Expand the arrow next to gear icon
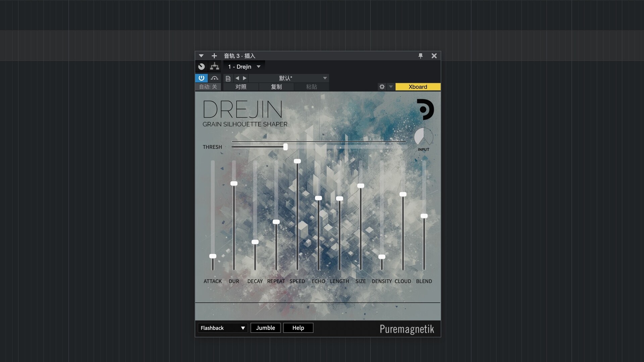Viewport: 644px width, 362px height. coord(391,87)
